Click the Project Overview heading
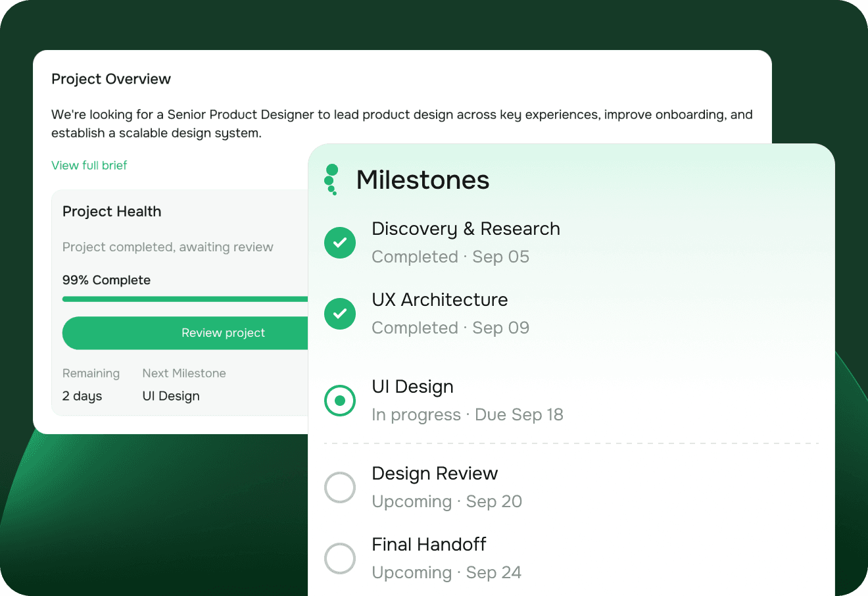This screenshot has width=868, height=596. tap(111, 79)
